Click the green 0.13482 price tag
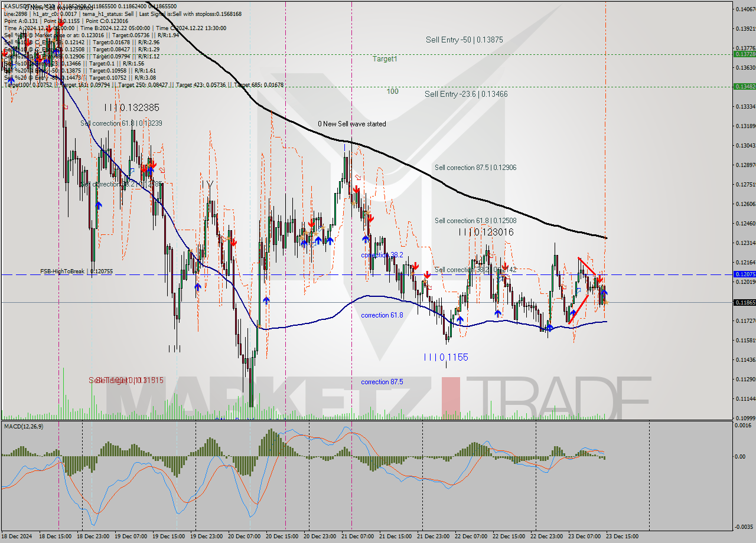Image resolution: width=756 pixels, height=543 pixels. pyautogui.click(x=744, y=86)
